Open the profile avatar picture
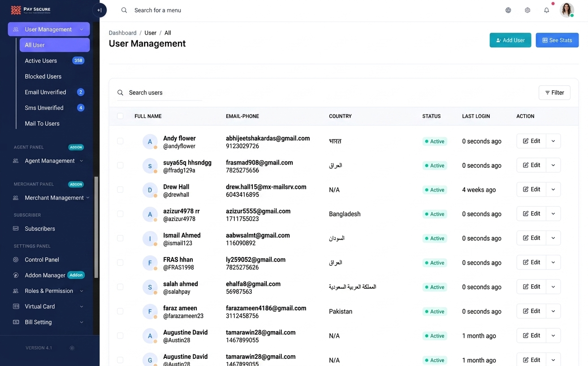Screen dimensions: 588x366 click(567, 10)
